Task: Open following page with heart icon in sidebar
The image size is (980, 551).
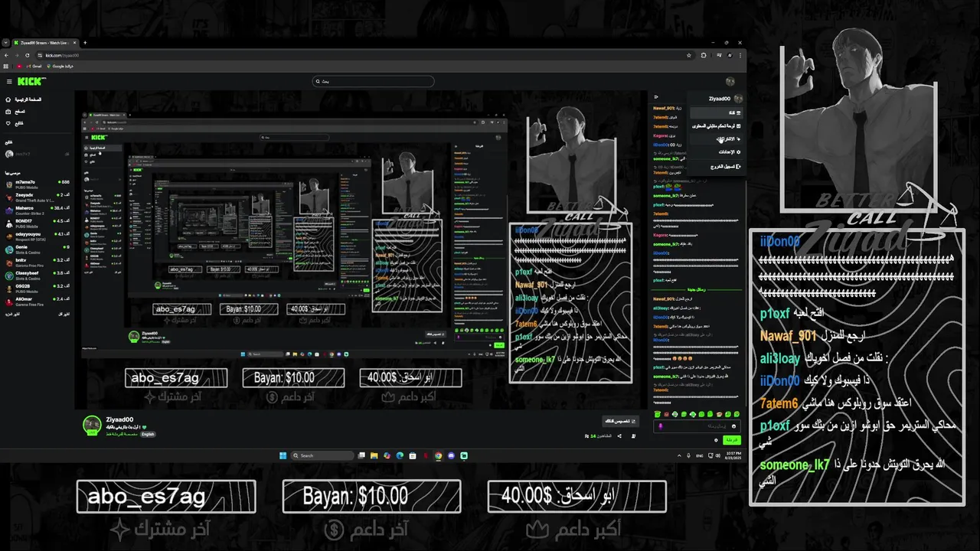Action: [x=15, y=123]
